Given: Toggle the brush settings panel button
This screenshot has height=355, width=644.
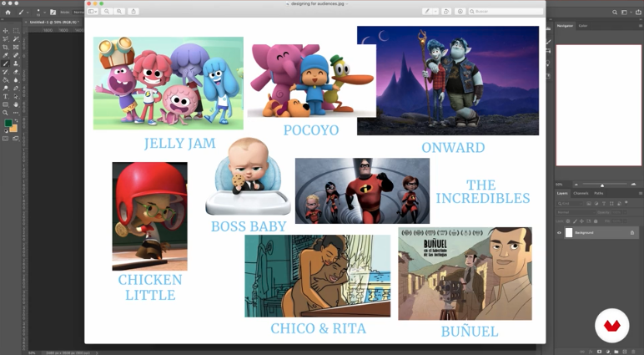Looking at the screenshot, I should [x=53, y=13].
